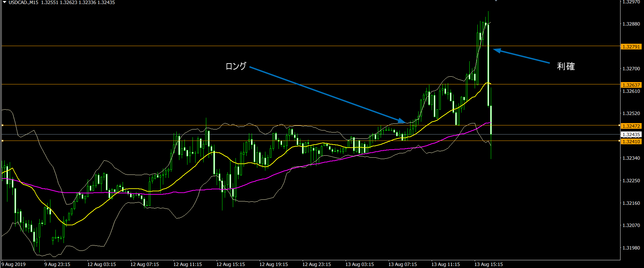The image size is (644, 268).
Task: Click the orange 1.32791 price tag
Action: [x=631, y=47]
